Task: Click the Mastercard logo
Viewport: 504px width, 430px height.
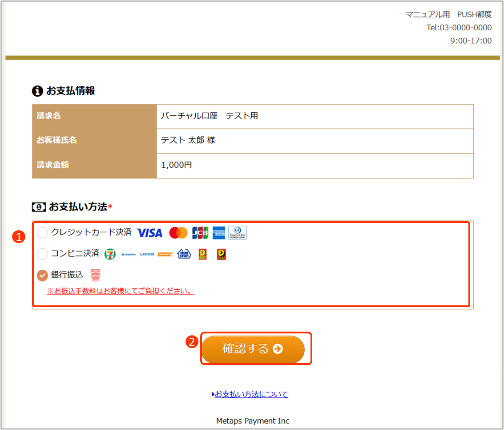Action: click(x=178, y=233)
